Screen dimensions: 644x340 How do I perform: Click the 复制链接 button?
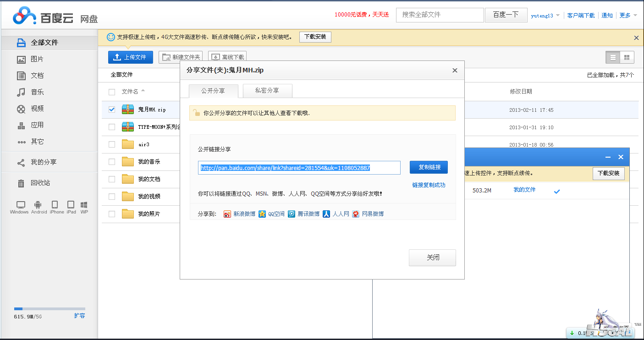429,167
